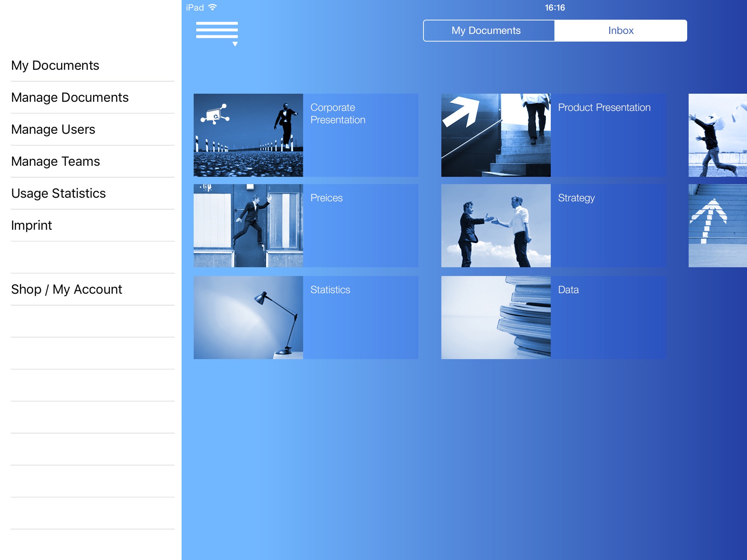Open Corporate Presentation thumbnail image

click(x=248, y=135)
